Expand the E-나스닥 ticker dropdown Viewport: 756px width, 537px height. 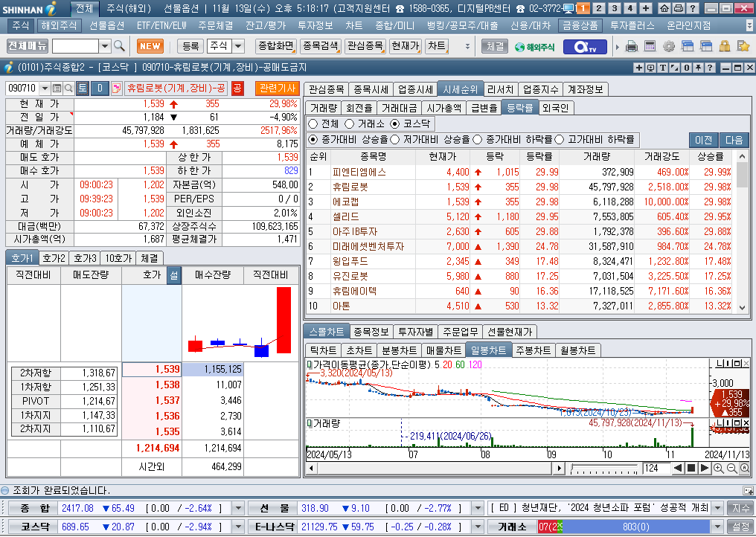(477, 527)
